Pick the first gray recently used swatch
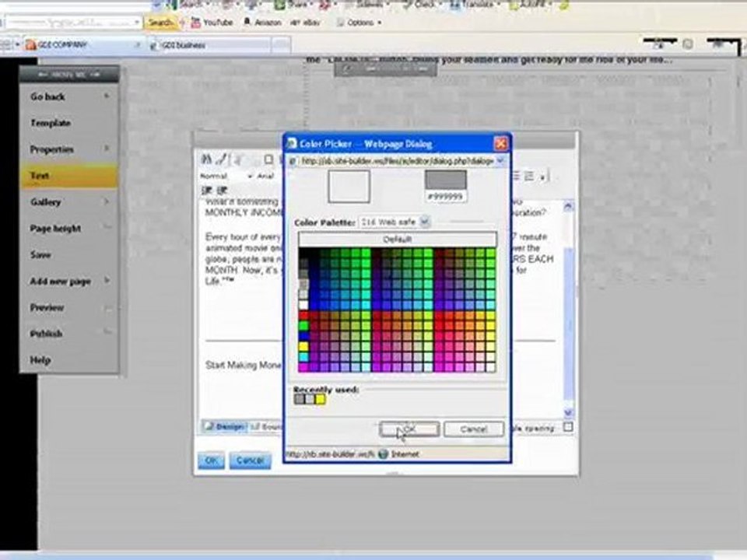This screenshot has height=560, width=747. click(299, 399)
